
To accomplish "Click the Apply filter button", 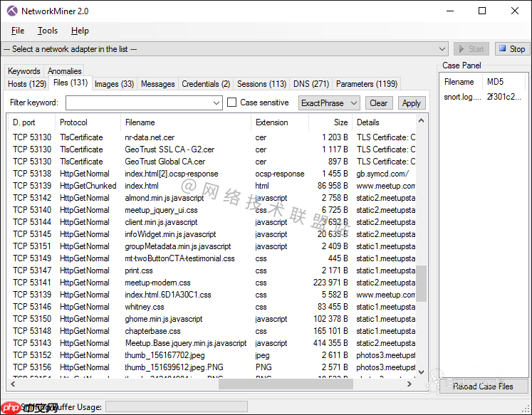I will [x=411, y=103].
